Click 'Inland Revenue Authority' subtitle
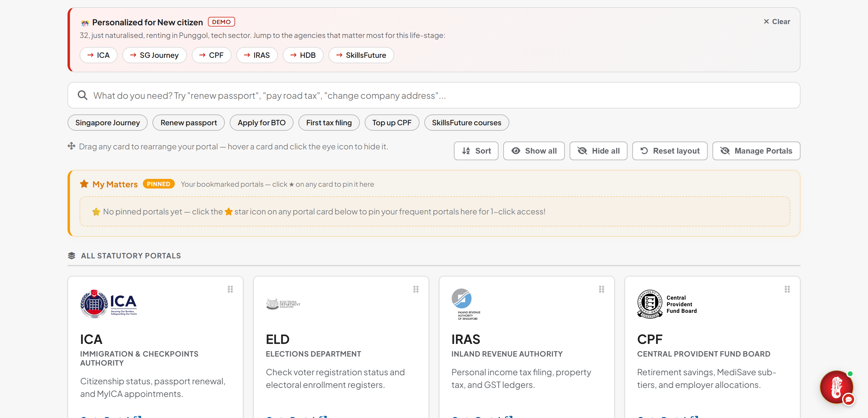Viewport: 868px width, 418px height. pyautogui.click(x=507, y=354)
